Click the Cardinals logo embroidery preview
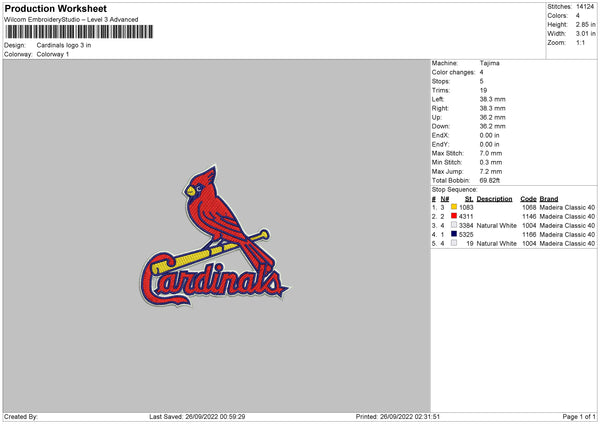The height and width of the screenshot is (424, 600). pos(214,235)
